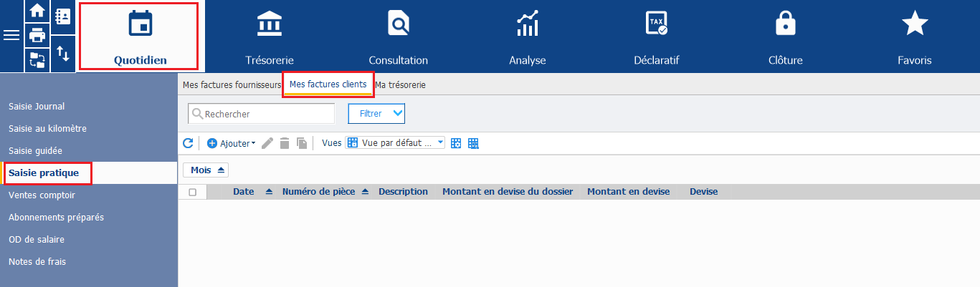Image resolution: width=980 pixels, height=287 pixels.
Task: Open the hamburger menu
Action: pyautogui.click(x=11, y=36)
